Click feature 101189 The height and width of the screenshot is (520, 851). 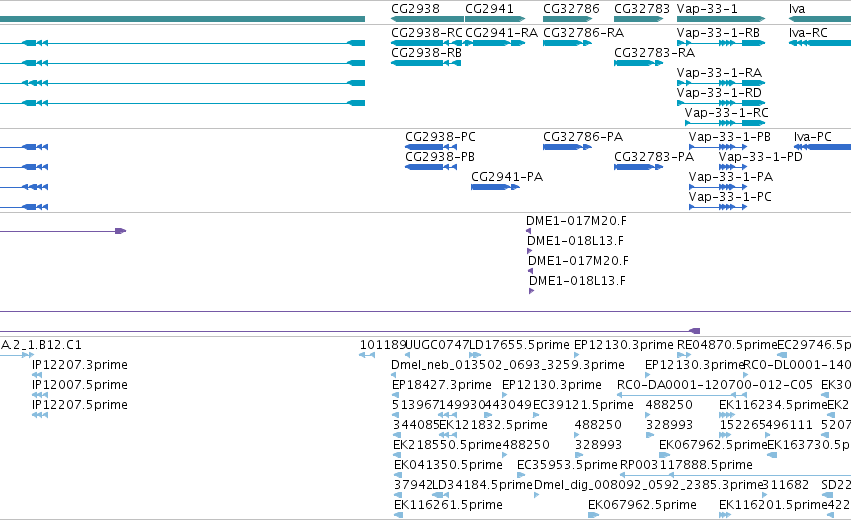point(383,345)
